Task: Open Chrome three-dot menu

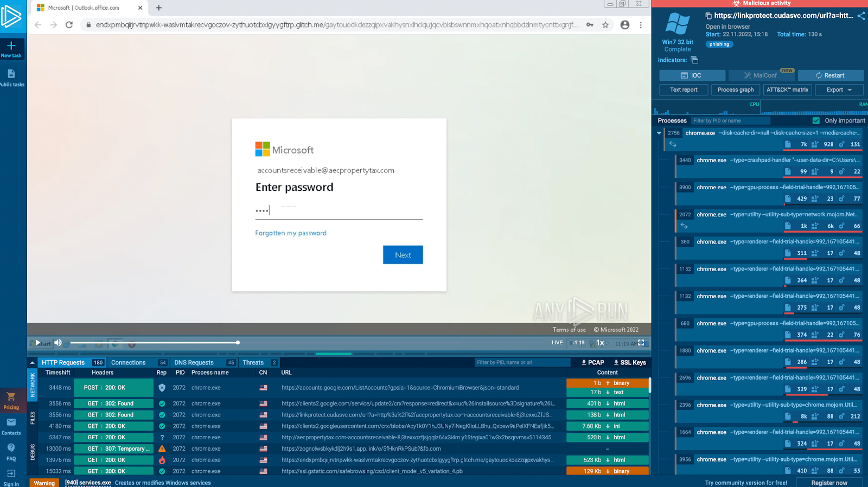Action: pyautogui.click(x=641, y=25)
